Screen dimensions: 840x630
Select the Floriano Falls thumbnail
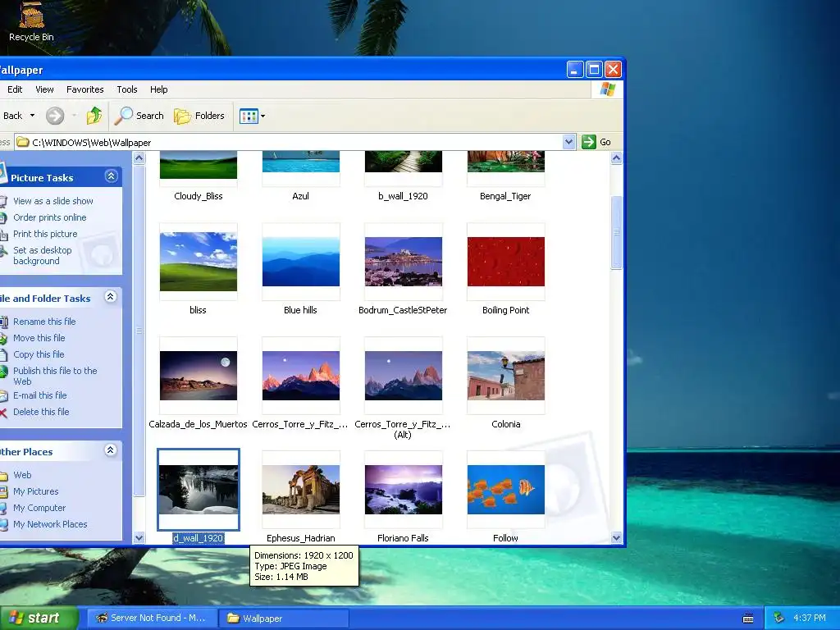[x=404, y=490]
